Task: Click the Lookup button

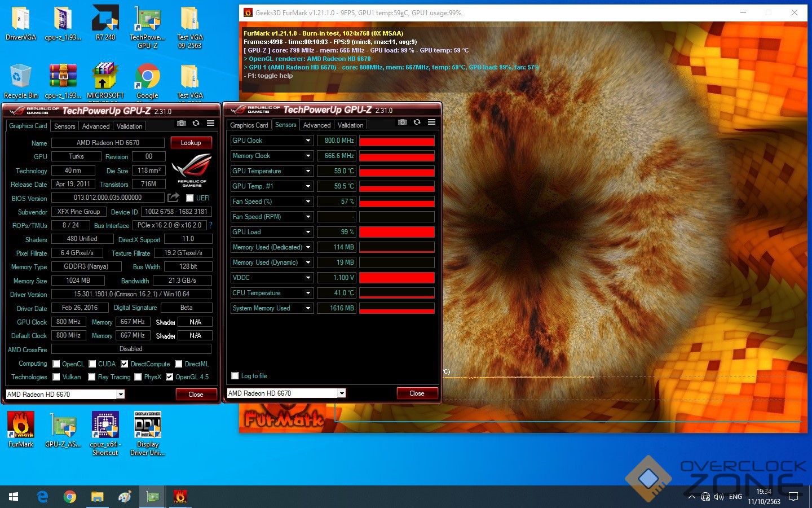Action: pyautogui.click(x=191, y=143)
